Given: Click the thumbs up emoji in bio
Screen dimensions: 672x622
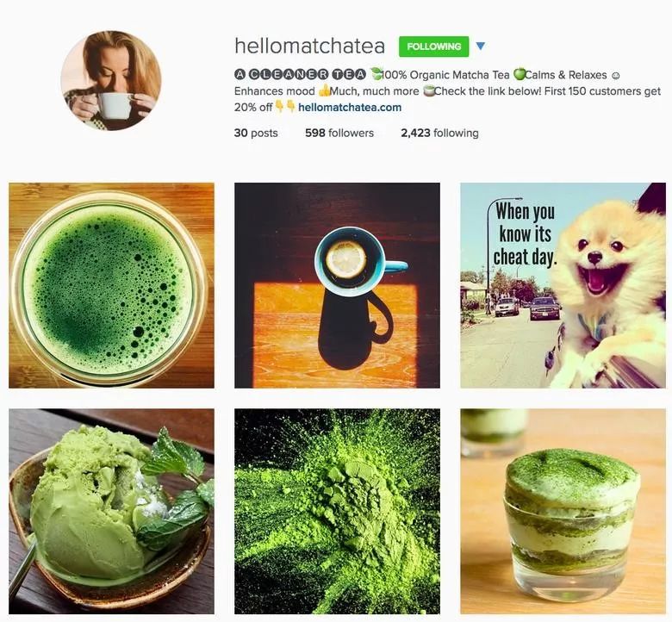Looking at the screenshot, I should tap(325, 90).
